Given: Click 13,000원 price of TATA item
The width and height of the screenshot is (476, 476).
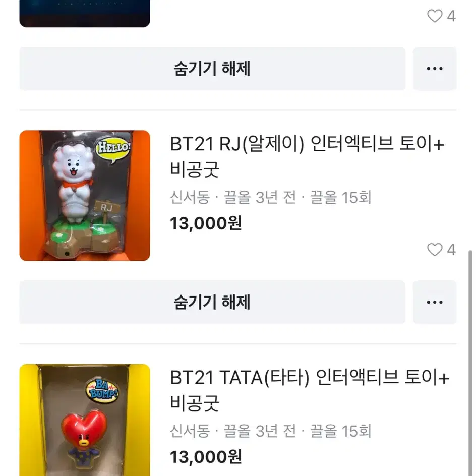Looking at the screenshot, I should coord(206,457).
